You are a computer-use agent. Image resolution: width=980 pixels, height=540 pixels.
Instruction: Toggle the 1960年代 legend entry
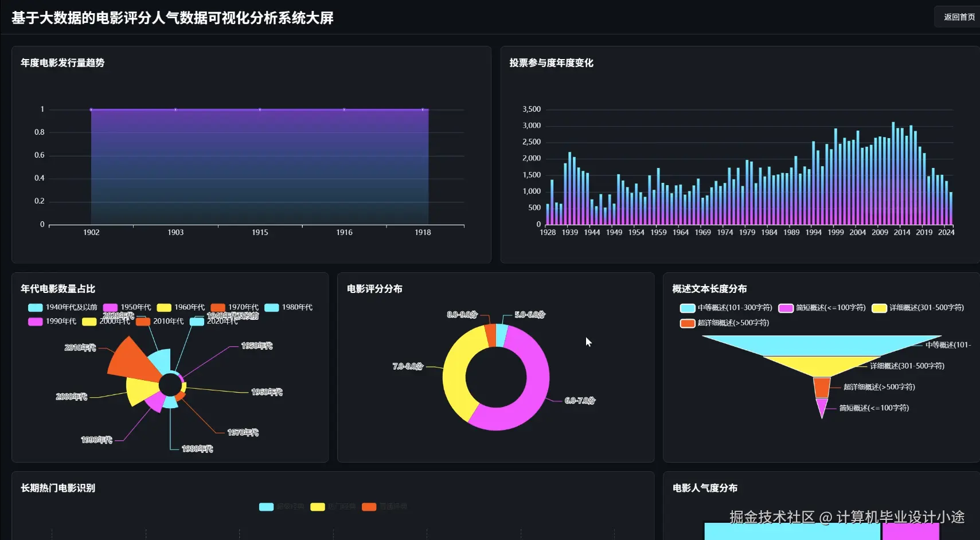pos(181,307)
